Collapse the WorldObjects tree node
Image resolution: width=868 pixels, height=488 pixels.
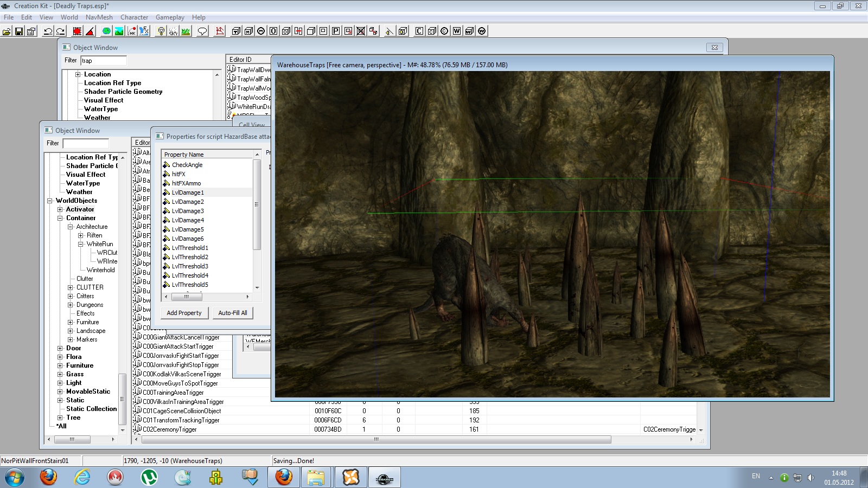pos(50,201)
